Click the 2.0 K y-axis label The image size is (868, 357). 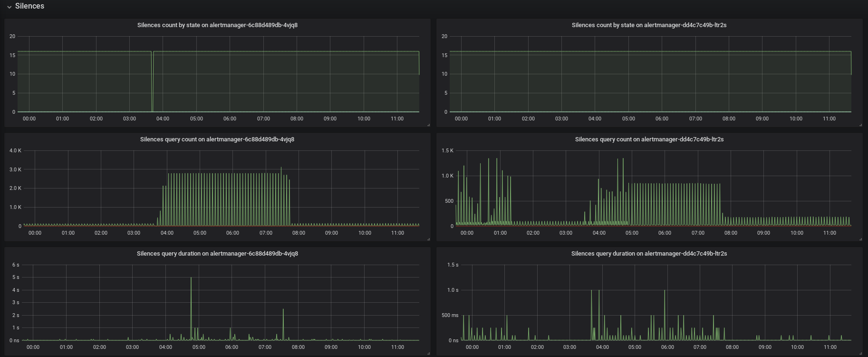coord(15,188)
